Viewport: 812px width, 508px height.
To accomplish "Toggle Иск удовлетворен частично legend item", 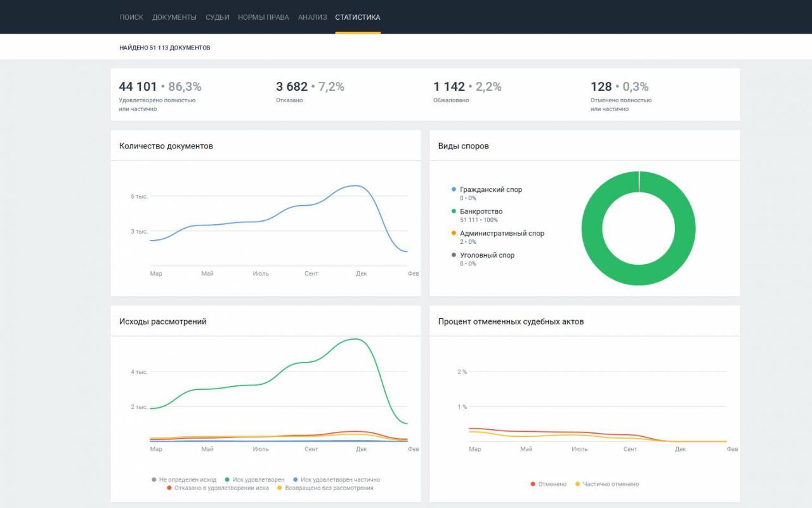I will (x=336, y=479).
